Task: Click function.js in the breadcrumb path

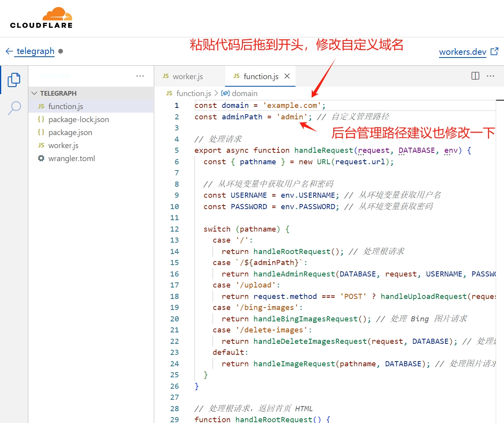Action: 194,93
